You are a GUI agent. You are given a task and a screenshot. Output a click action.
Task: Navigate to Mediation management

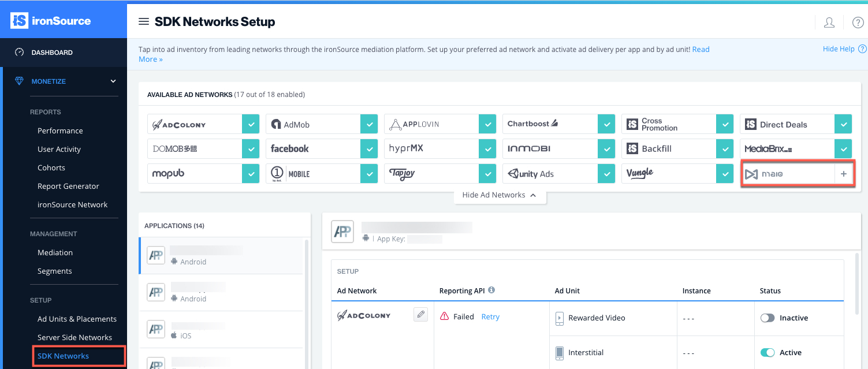coord(55,252)
